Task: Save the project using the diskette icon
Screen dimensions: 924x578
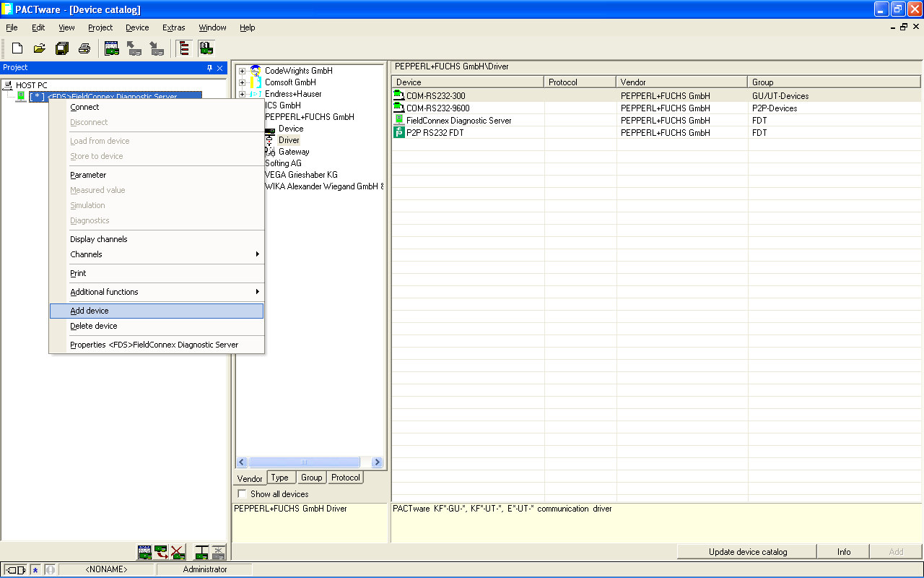Action: pyautogui.click(x=62, y=48)
